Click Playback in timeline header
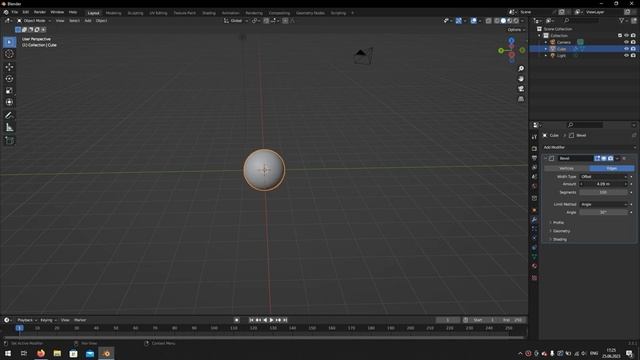640x360 pixels. (x=27, y=320)
